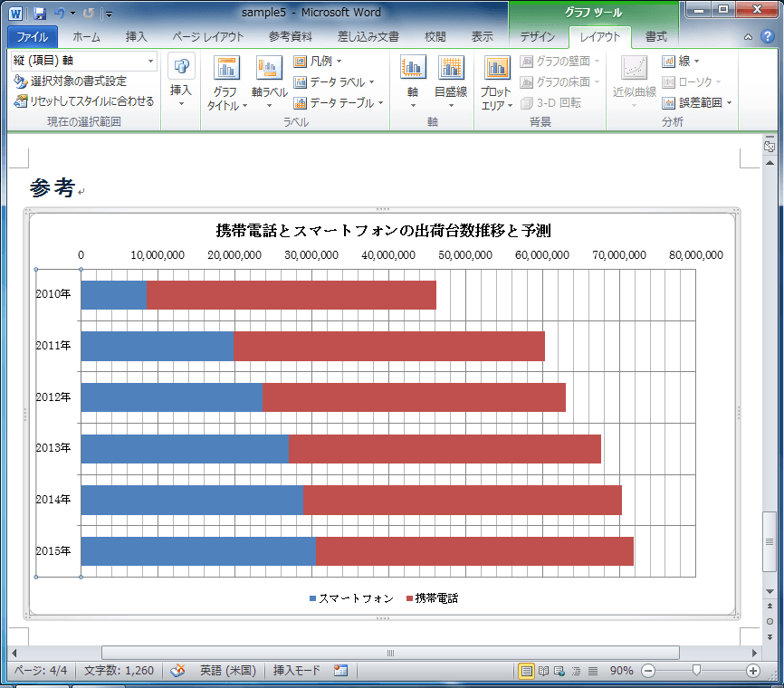Image resolution: width=784 pixels, height=688 pixels.
Task: Switch to the ホーム tab
Action: 87,36
